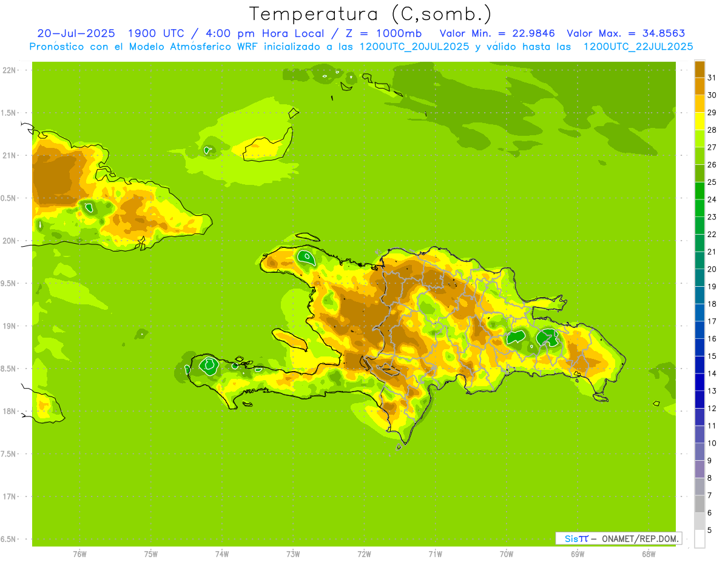Screen dimensions: 728x562
Task: Select the 31 degree brown legend swatch
Action: [699, 69]
